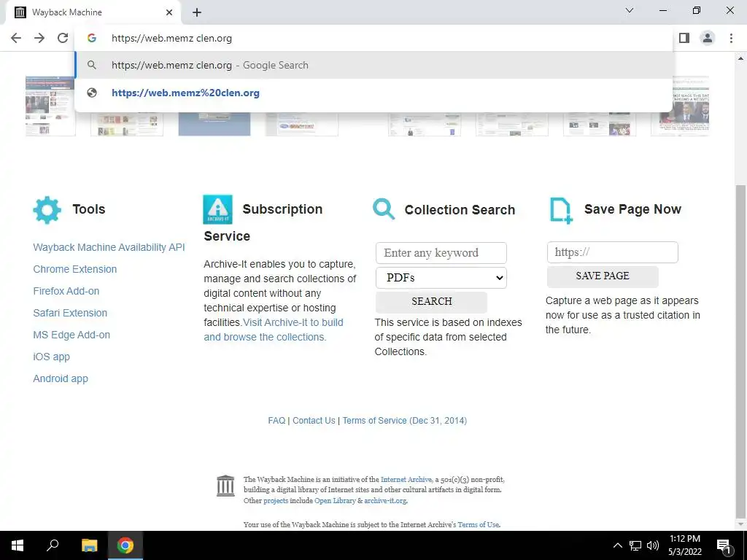This screenshot has width=747, height=560.
Task: Show hidden system tray icons
Action: coord(617,545)
